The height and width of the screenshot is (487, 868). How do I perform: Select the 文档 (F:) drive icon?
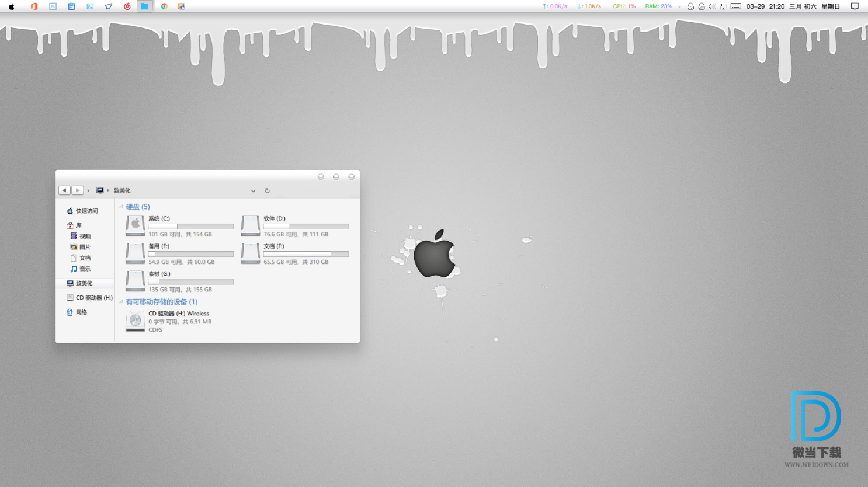click(x=250, y=253)
